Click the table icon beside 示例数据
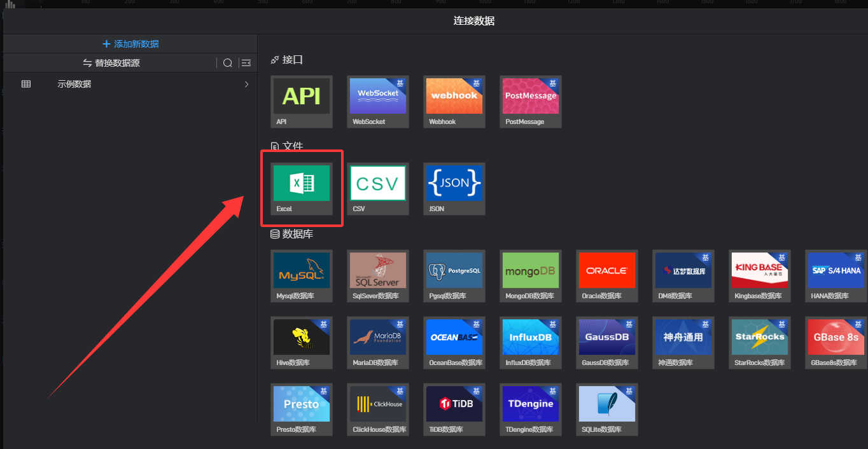868x449 pixels. [26, 84]
